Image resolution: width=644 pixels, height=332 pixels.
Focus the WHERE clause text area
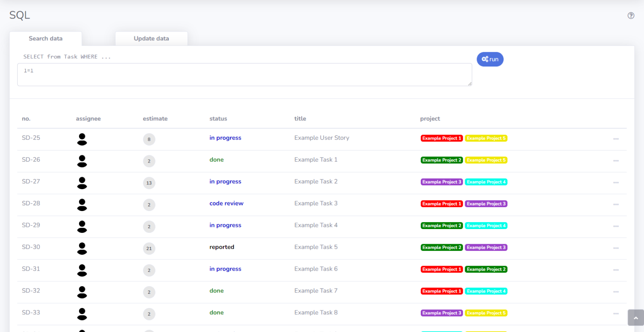[245, 75]
